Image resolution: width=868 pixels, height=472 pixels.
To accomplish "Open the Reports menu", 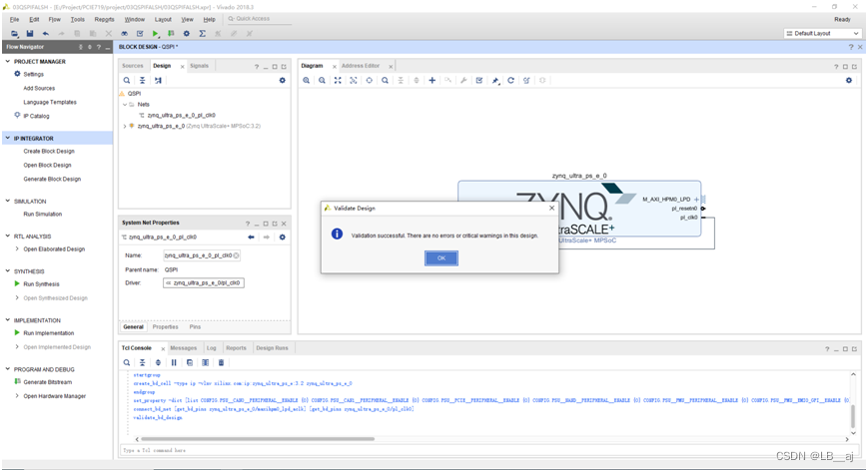I will click(x=104, y=19).
